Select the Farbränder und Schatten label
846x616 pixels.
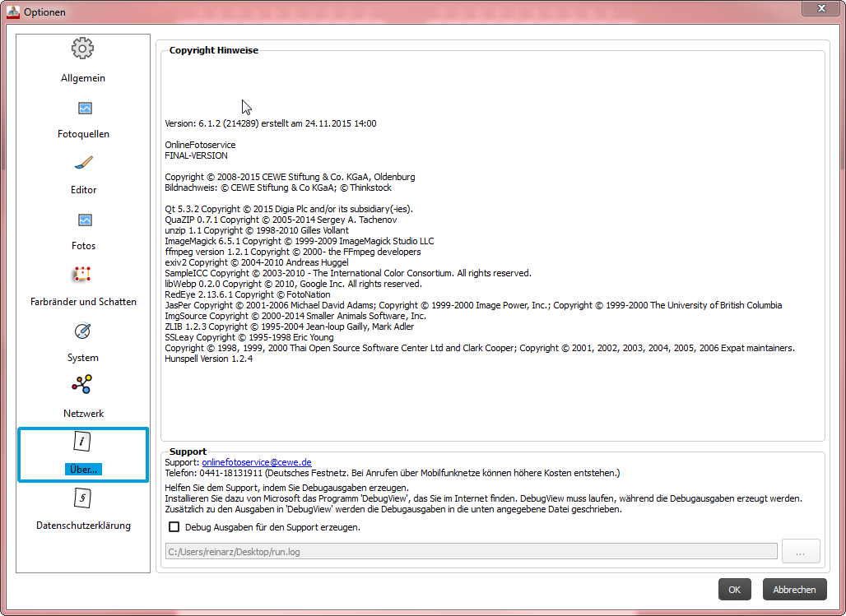(84, 302)
